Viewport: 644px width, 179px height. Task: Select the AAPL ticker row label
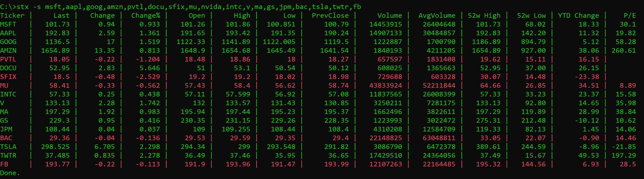point(8,33)
